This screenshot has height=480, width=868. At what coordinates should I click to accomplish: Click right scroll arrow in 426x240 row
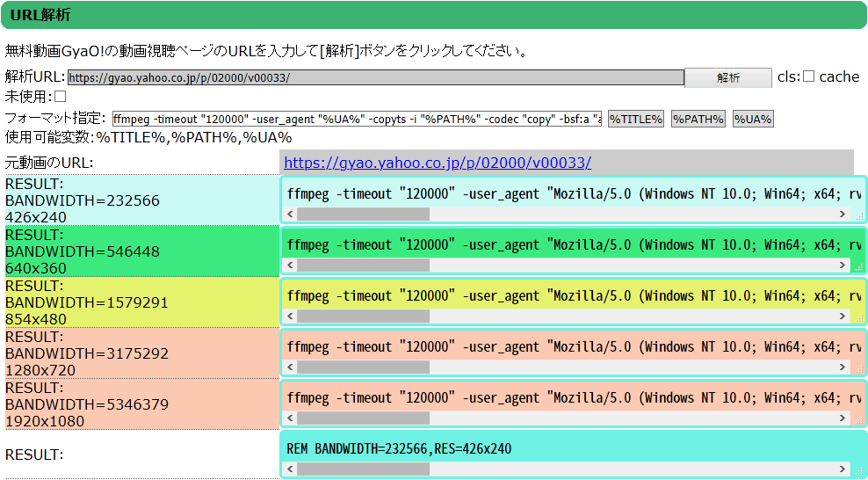pos(843,215)
